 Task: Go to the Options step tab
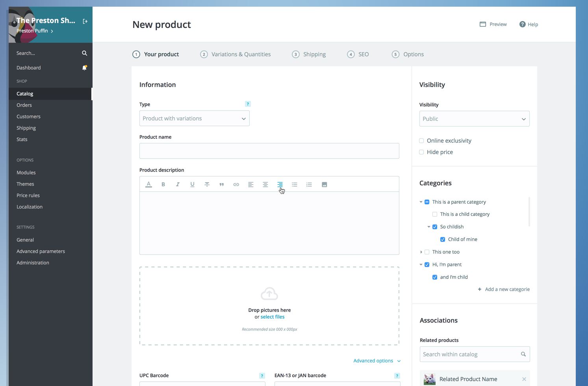408,54
